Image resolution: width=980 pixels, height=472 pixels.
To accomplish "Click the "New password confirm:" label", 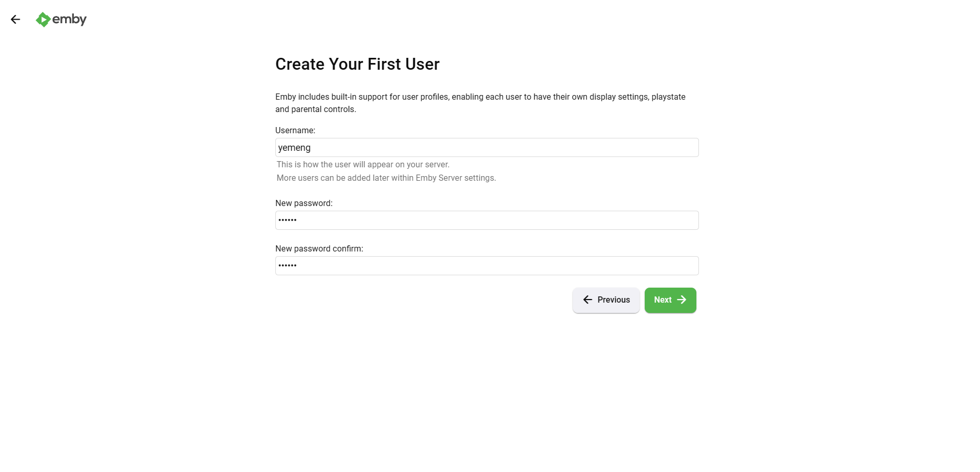I will click(x=319, y=249).
